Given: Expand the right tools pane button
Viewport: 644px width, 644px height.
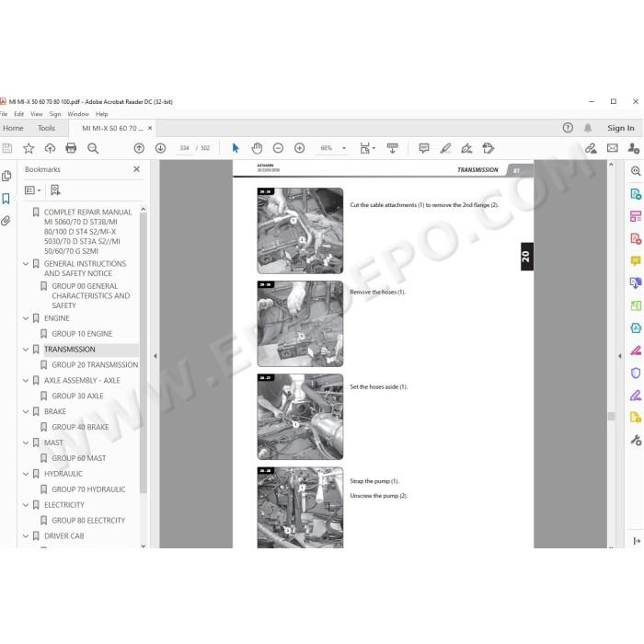Looking at the screenshot, I should tap(637, 541).
